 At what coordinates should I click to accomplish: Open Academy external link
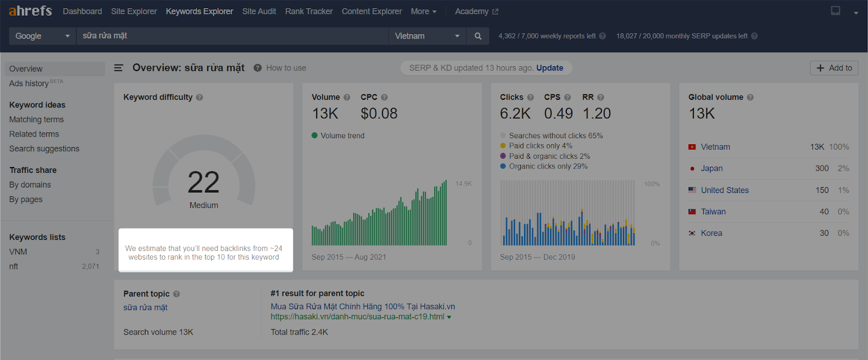tap(477, 11)
